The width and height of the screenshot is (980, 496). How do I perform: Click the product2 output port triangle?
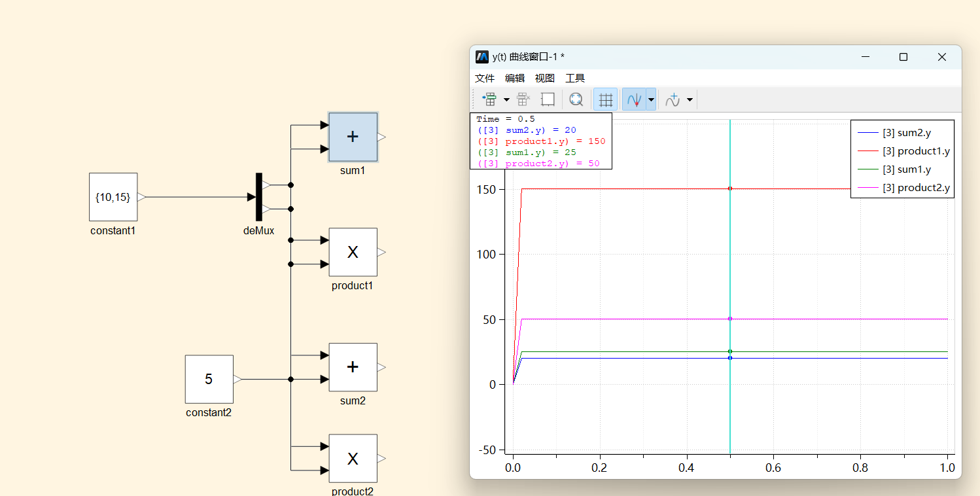point(382,458)
